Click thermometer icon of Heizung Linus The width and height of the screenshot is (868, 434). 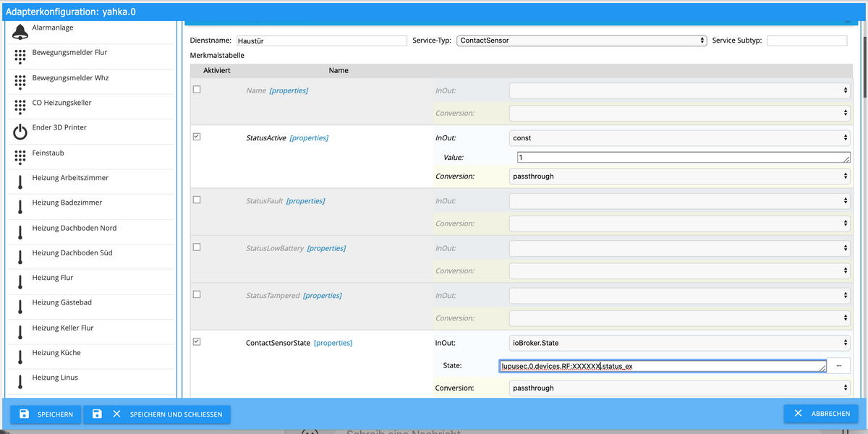(20, 382)
